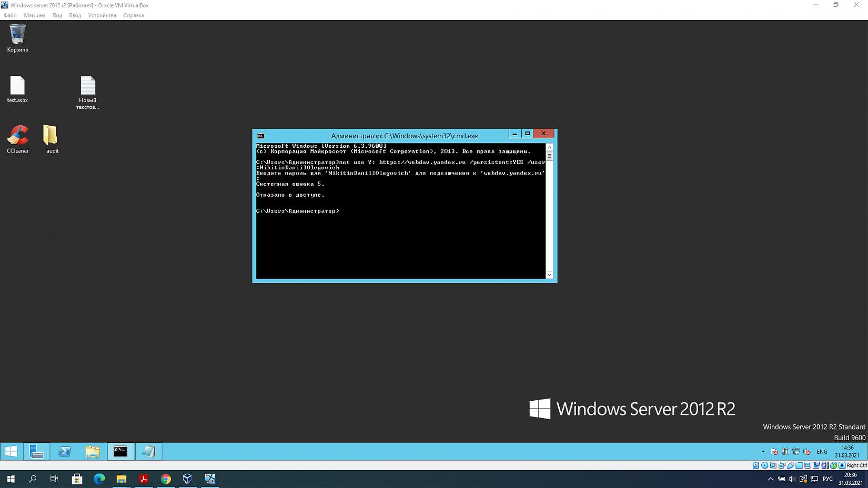The image size is (868, 488).
Task: Open the VirtualBox Машина menu
Action: (x=35, y=15)
